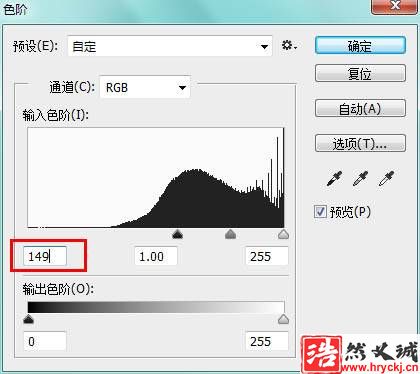Click the input midtone gray slider
Screen dimensions: 420x374
(x=230, y=235)
